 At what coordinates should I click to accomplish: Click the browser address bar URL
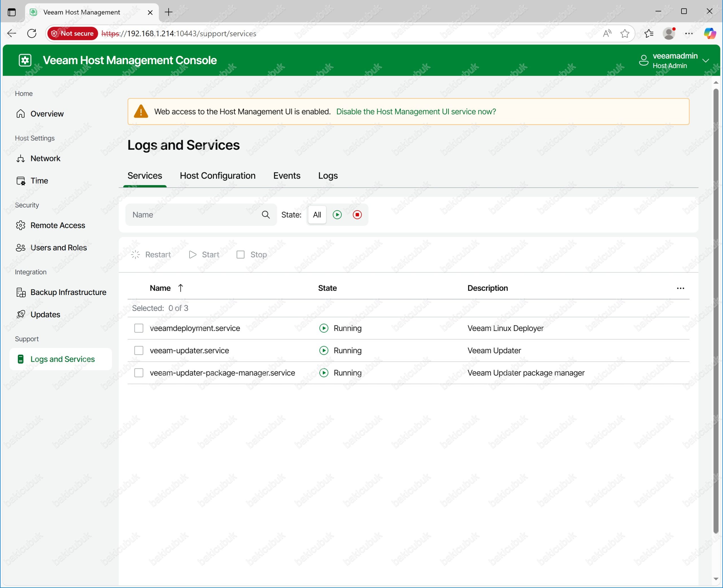pyautogui.click(x=179, y=34)
